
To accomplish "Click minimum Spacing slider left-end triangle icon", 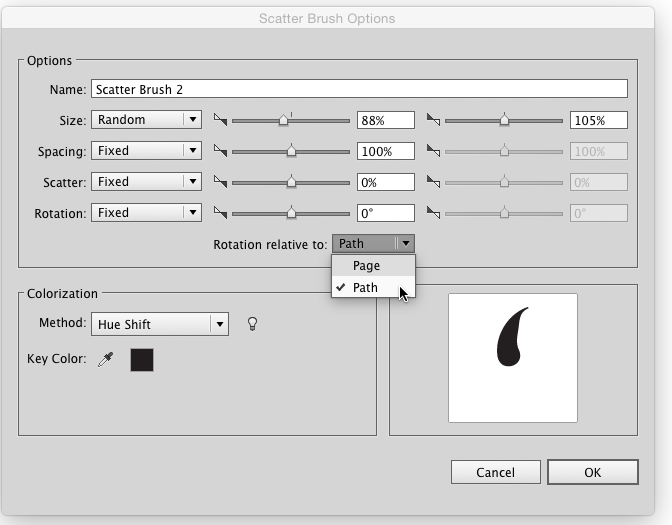I will [220, 151].
